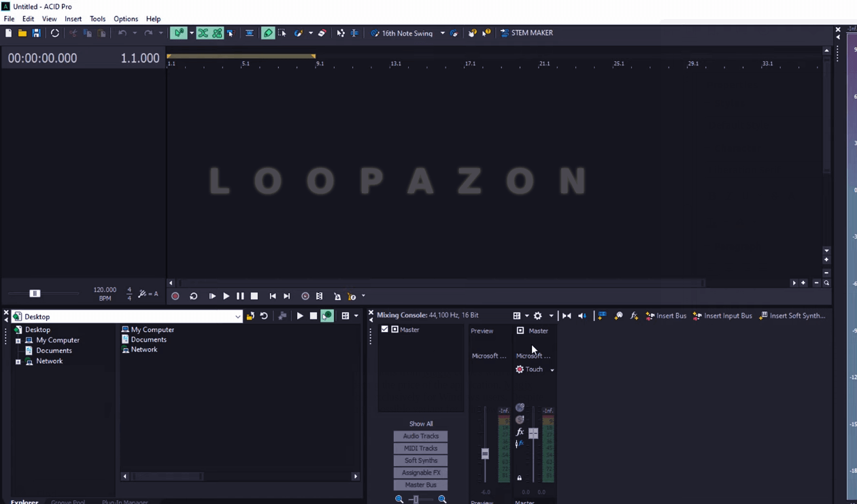857x504 pixels.
Task: Open mixing console properties gear icon
Action: click(x=538, y=316)
